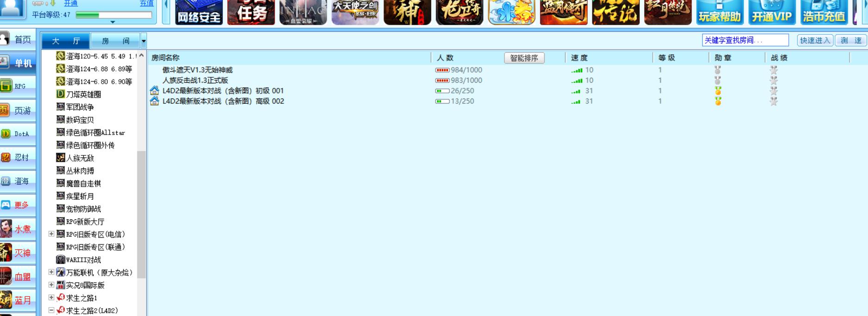Image resolution: width=868 pixels, height=316 pixels.
Task: Open the 蓝月传奇 banner icon
Action: [564, 12]
